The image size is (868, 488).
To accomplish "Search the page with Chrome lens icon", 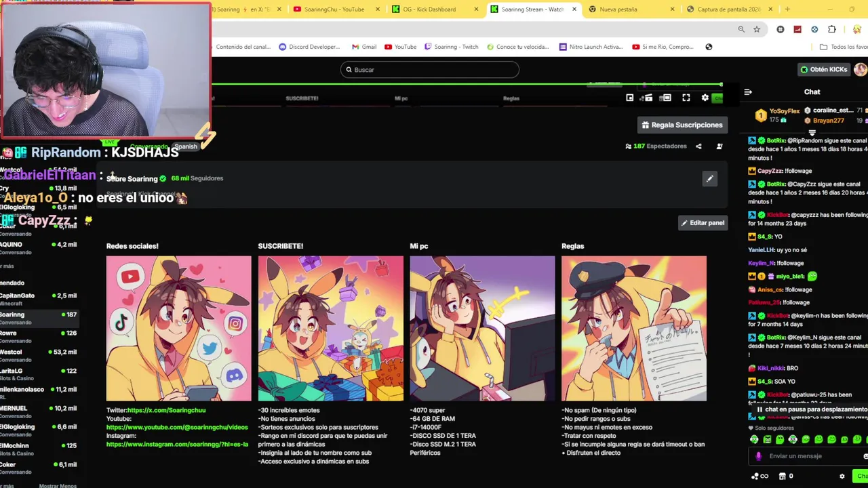I will (741, 29).
